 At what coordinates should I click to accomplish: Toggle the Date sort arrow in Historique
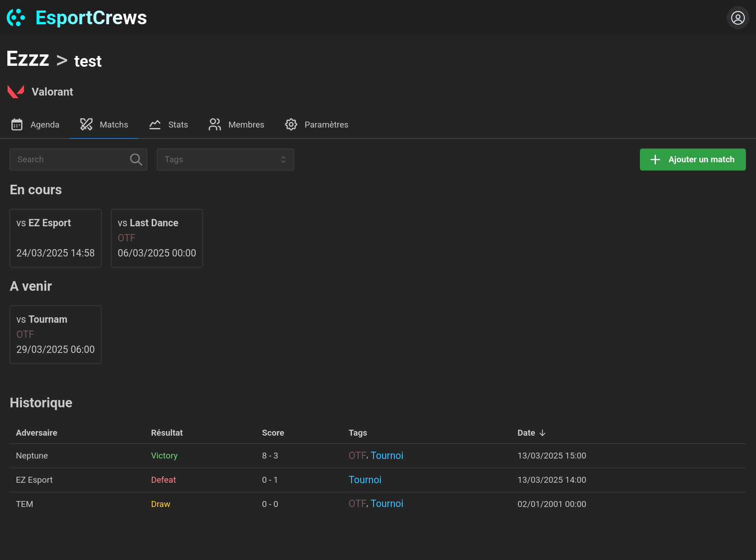pos(543,432)
